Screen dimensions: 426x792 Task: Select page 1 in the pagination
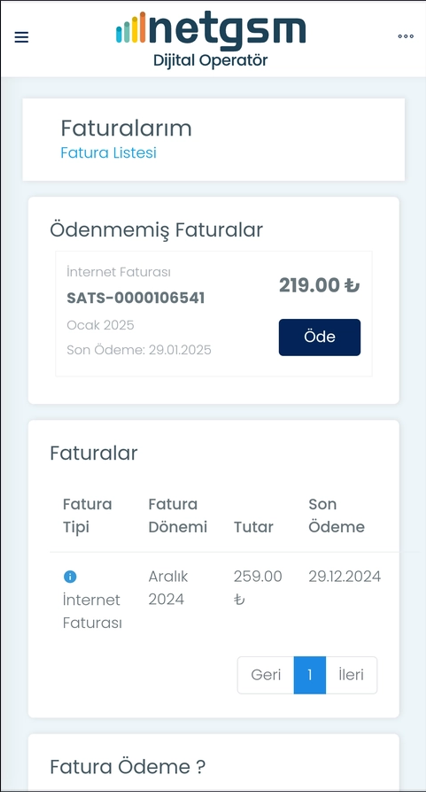(x=310, y=675)
